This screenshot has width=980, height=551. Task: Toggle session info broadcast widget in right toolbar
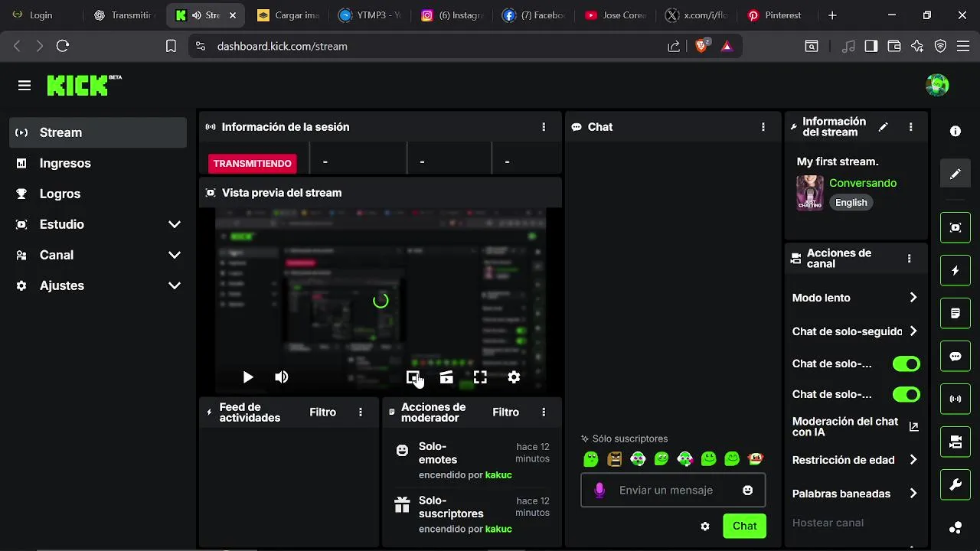click(955, 399)
